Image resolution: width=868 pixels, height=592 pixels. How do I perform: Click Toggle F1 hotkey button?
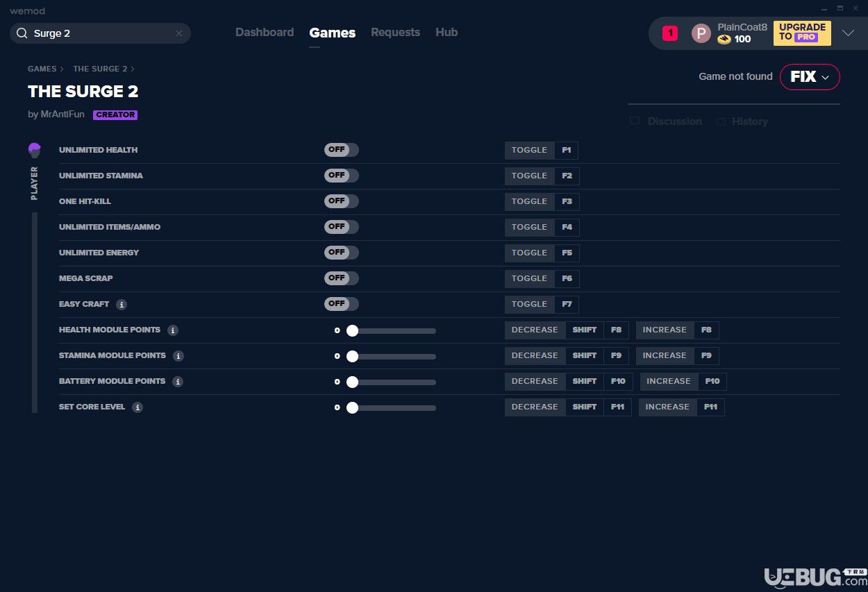[542, 150]
